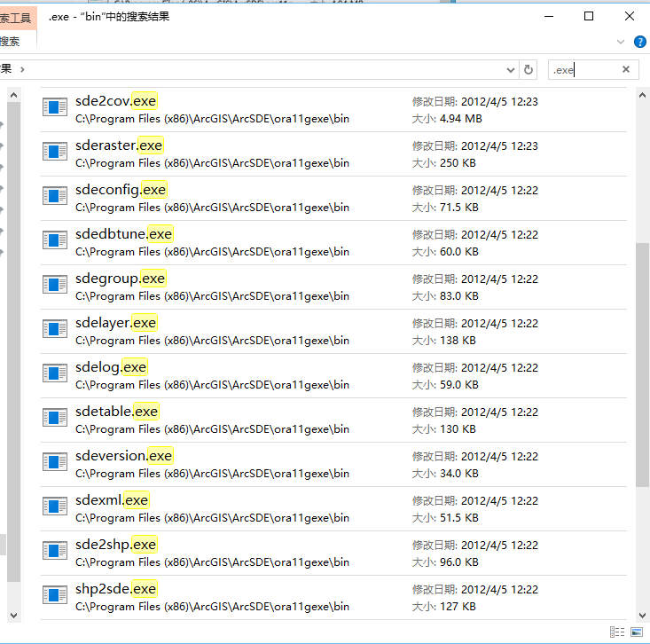The width and height of the screenshot is (650, 644).
Task: Click the sde2shp.exe file icon
Action: point(55,551)
